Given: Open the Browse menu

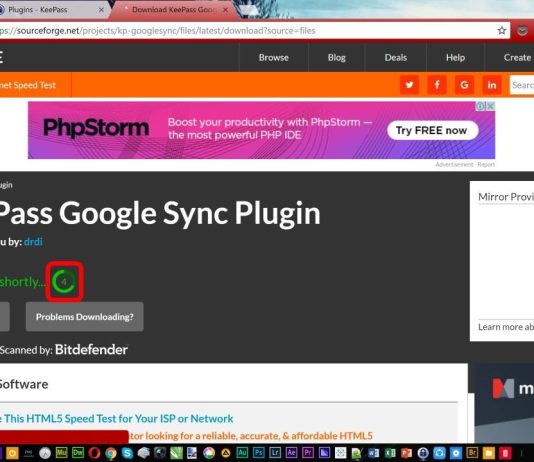Looking at the screenshot, I should point(273,58).
